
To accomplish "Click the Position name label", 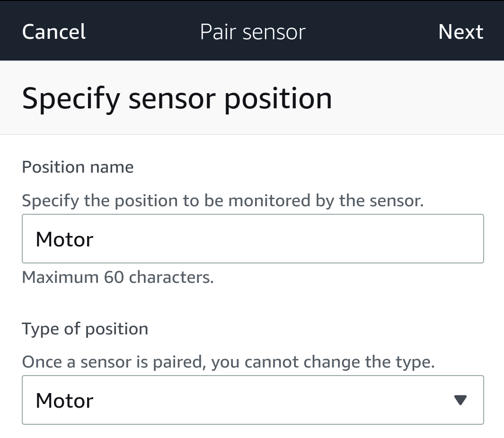I will [78, 167].
